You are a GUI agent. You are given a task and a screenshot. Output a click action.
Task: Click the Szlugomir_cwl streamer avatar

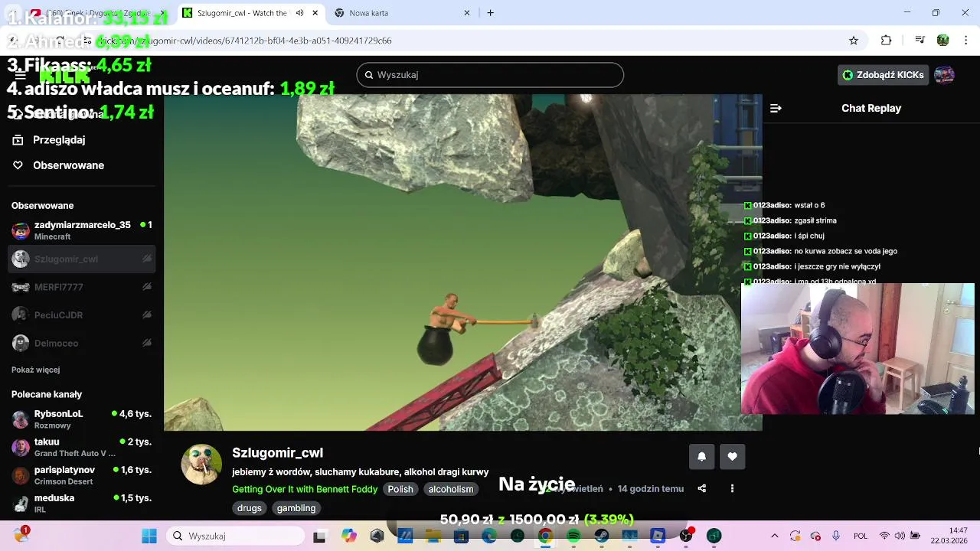click(201, 464)
